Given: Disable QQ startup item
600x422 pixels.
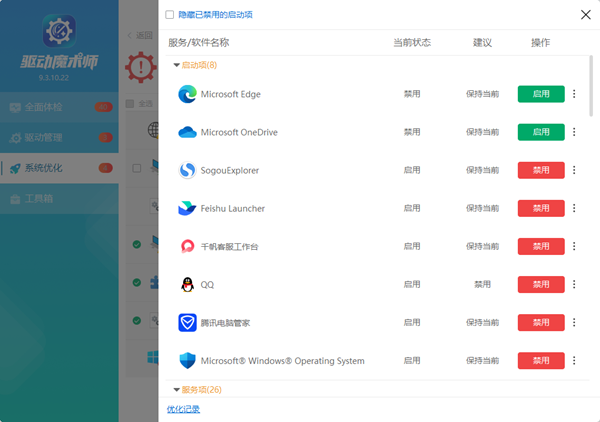Looking at the screenshot, I should [541, 284].
